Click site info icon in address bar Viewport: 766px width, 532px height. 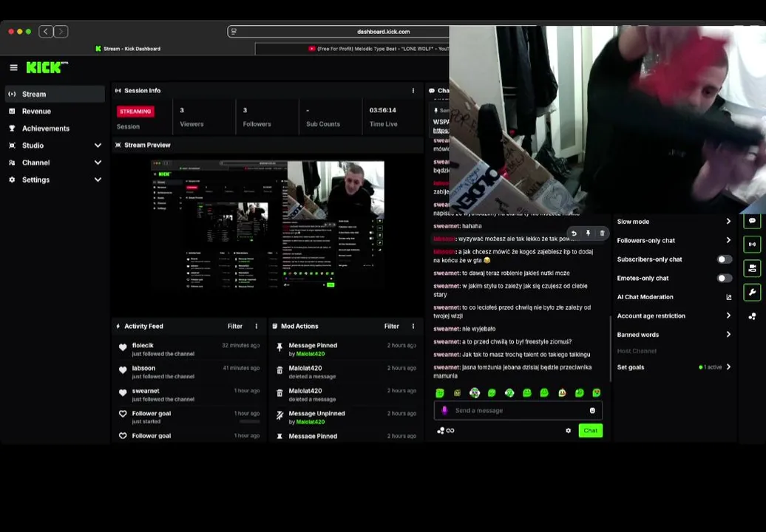coord(234,32)
